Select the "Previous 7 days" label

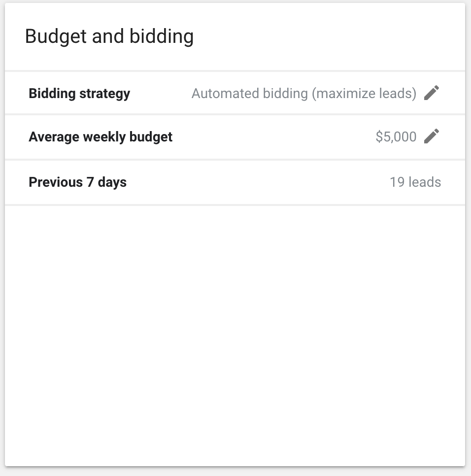pyautogui.click(x=77, y=182)
